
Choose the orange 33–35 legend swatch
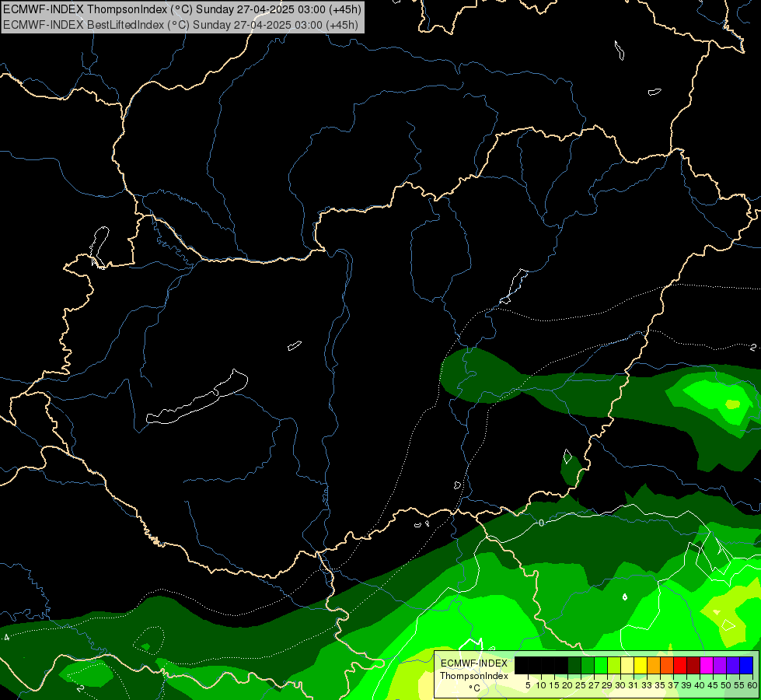tap(654, 666)
